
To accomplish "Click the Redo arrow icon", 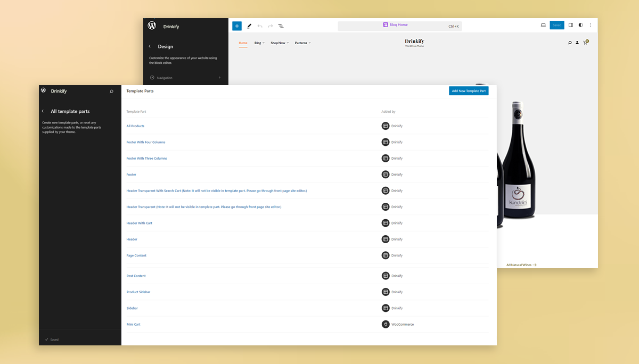I will point(270,25).
